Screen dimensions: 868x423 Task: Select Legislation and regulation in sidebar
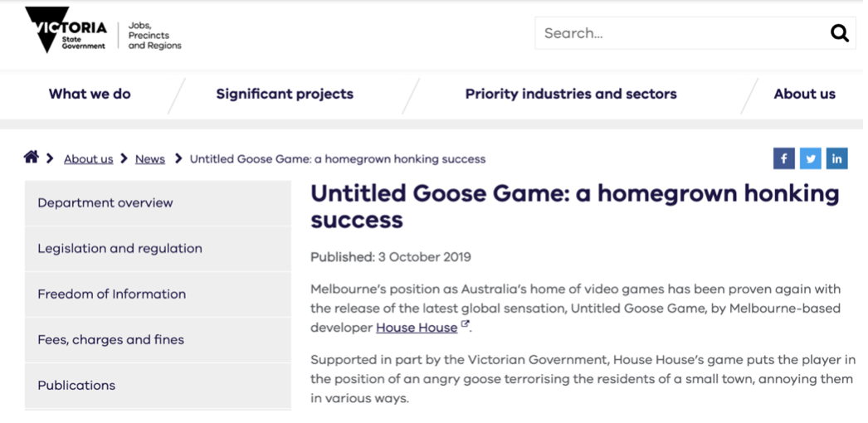[158, 249]
